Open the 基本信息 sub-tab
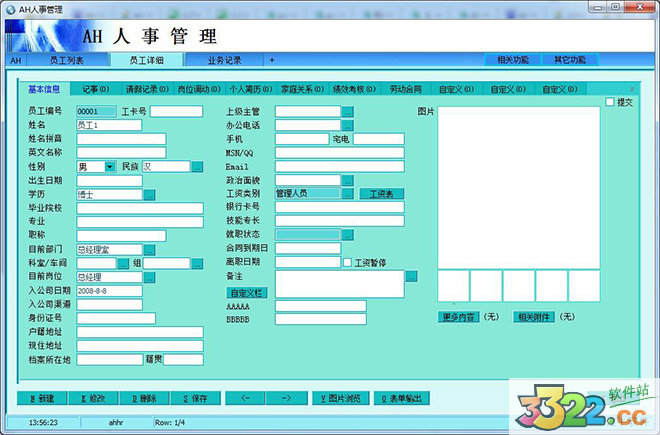The width and height of the screenshot is (660, 435). [x=44, y=89]
